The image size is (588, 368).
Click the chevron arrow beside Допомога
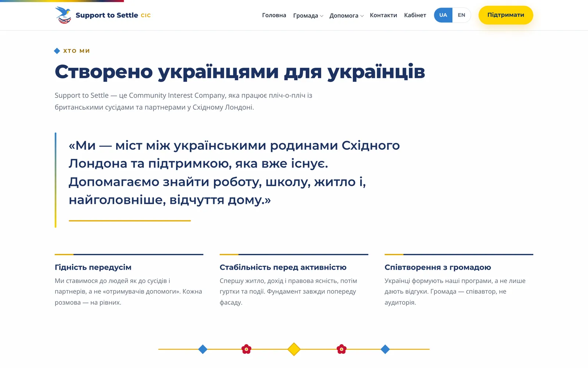(x=362, y=16)
